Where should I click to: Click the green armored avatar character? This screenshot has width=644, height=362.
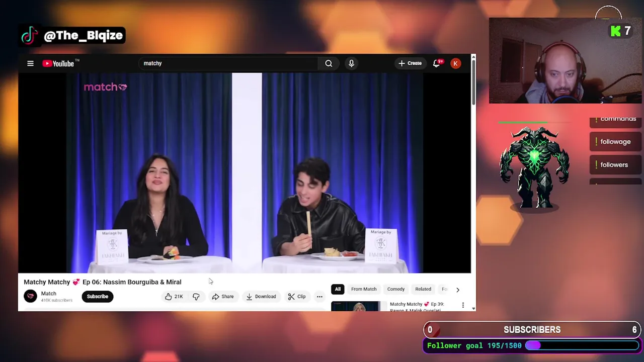(534, 168)
